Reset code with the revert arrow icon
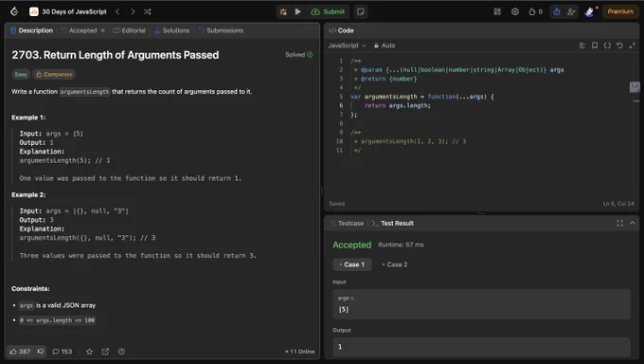This screenshot has height=364, width=644. click(619, 45)
